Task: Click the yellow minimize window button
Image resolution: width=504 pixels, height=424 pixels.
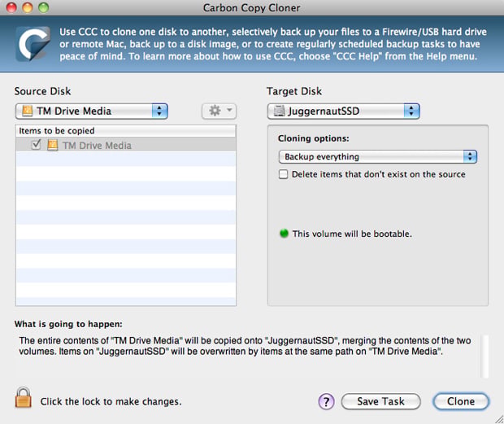Action: pos(28,7)
